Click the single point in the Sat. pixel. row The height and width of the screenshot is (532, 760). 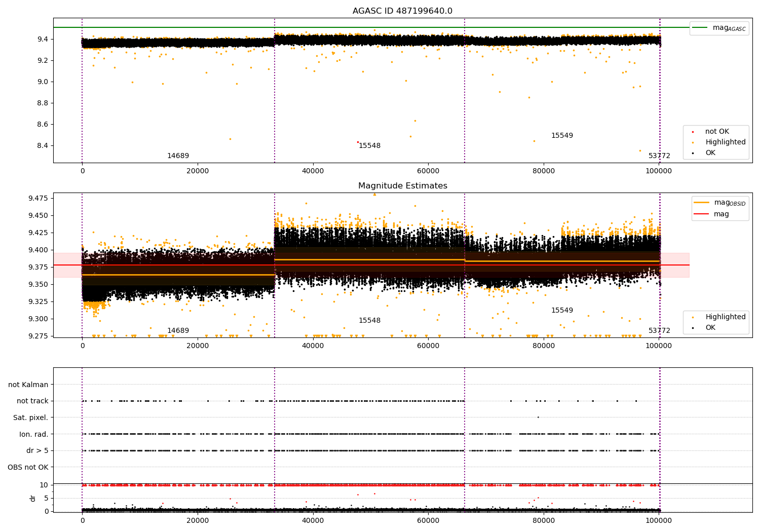pyautogui.click(x=538, y=417)
